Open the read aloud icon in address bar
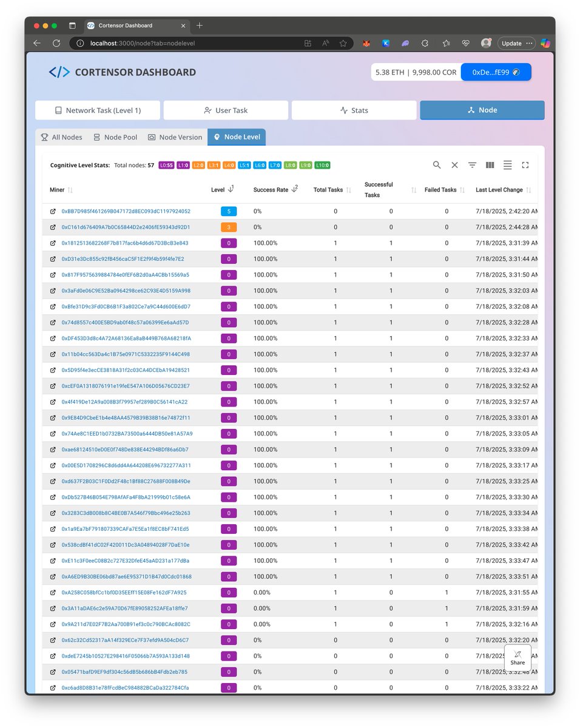 326,43
